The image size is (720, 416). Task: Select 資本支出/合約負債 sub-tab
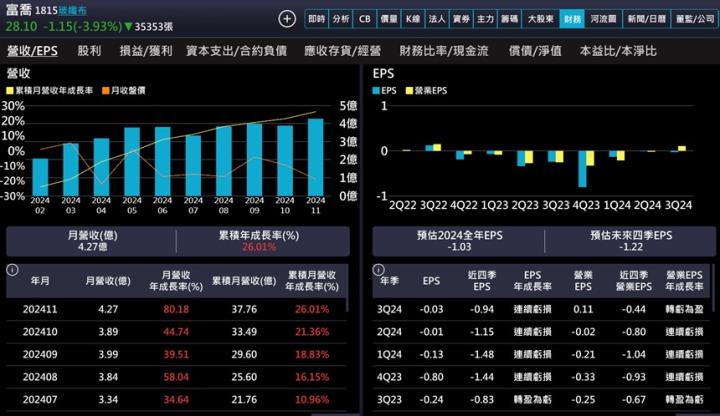point(236,51)
